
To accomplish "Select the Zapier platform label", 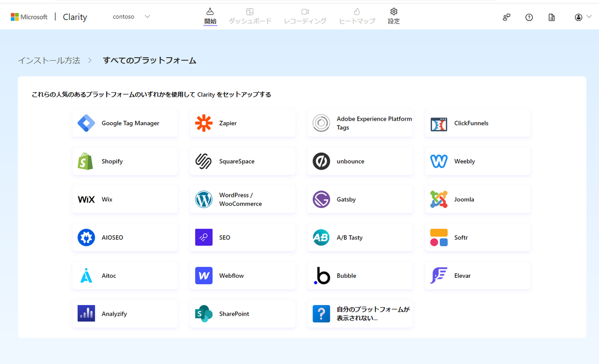I will pos(228,123).
